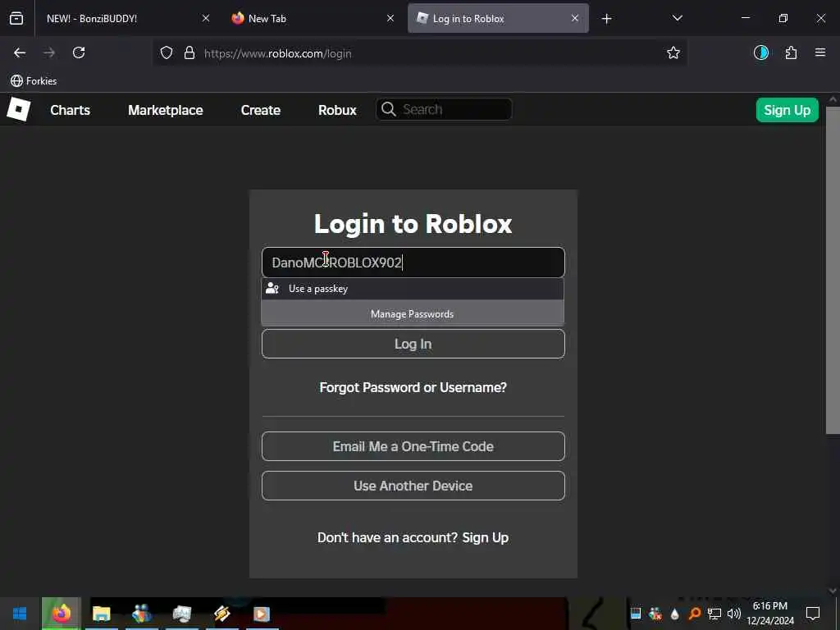The width and height of the screenshot is (840, 630).
Task: Click the green Sign Up button
Action: (787, 110)
